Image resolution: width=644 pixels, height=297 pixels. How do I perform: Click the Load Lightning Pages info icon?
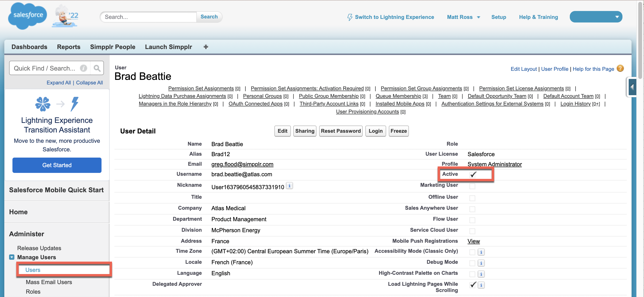tap(481, 285)
